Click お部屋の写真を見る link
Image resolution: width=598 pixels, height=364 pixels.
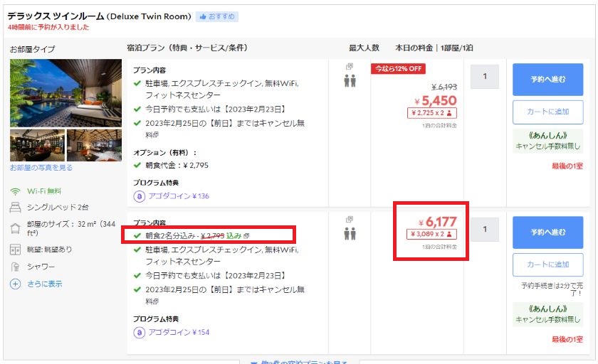click(41, 168)
